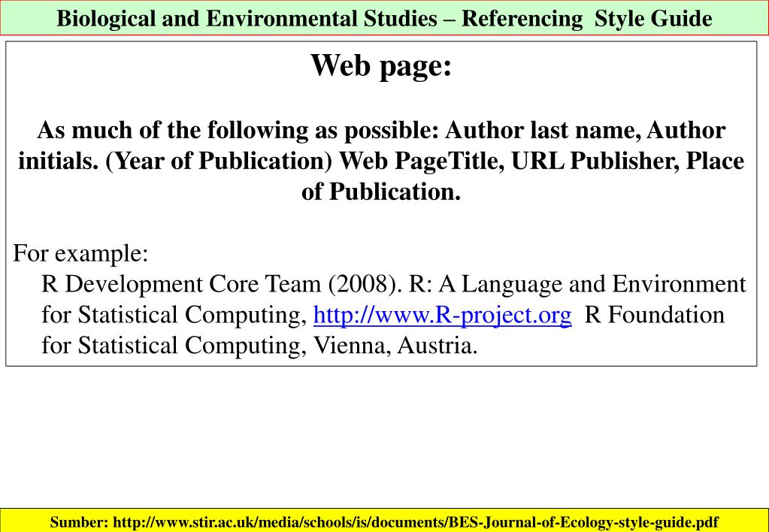This screenshot has height=532, width=769.
Task: Click the bold text 'As much of the following as possible'
Action: coord(237,131)
